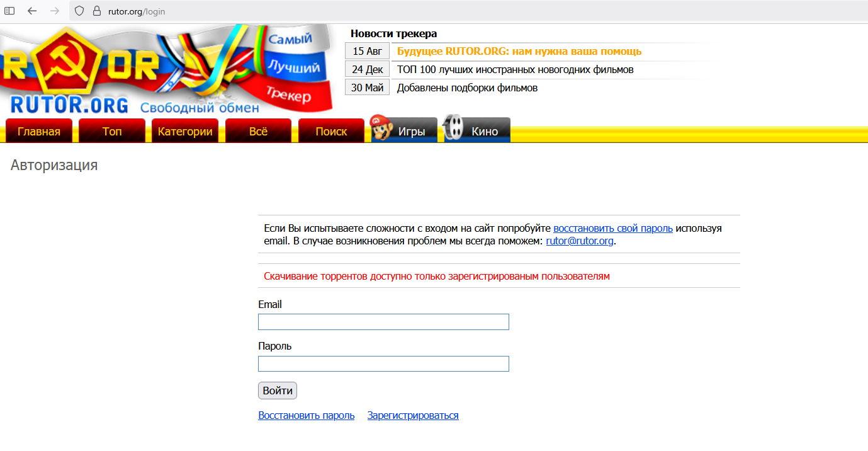This screenshot has width=868, height=451.
Task: Click the red 'Скачивание торрентов доступно' warning text
Action: tap(437, 276)
